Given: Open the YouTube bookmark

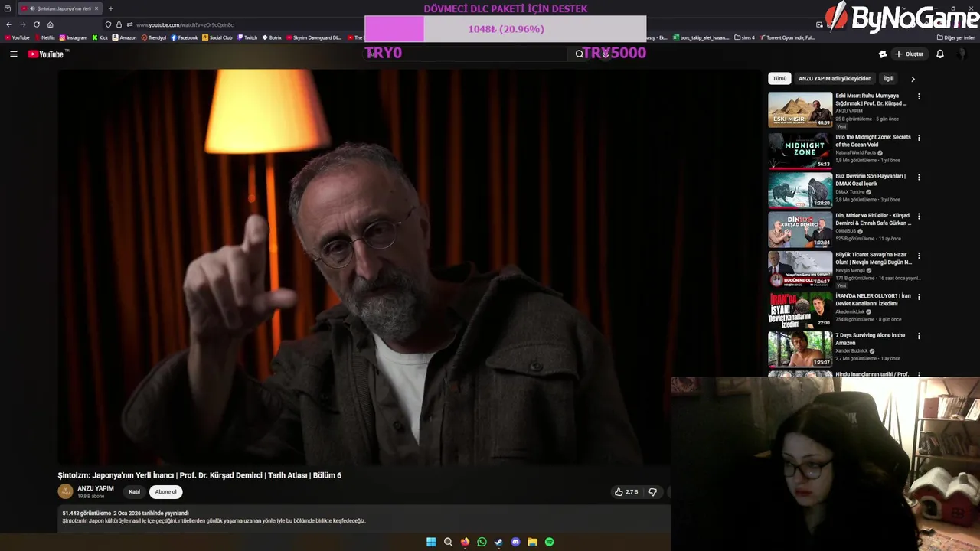Looking at the screenshot, I should pyautogui.click(x=17, y=37).
